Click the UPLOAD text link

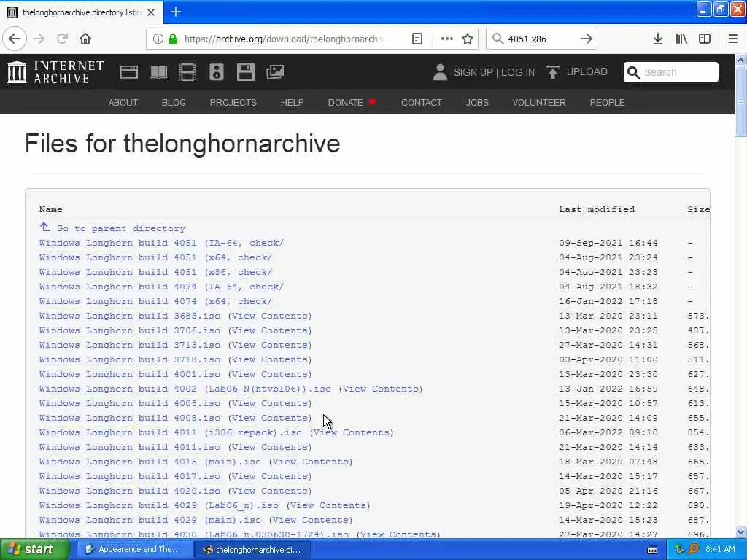click(x=587, y=72)
